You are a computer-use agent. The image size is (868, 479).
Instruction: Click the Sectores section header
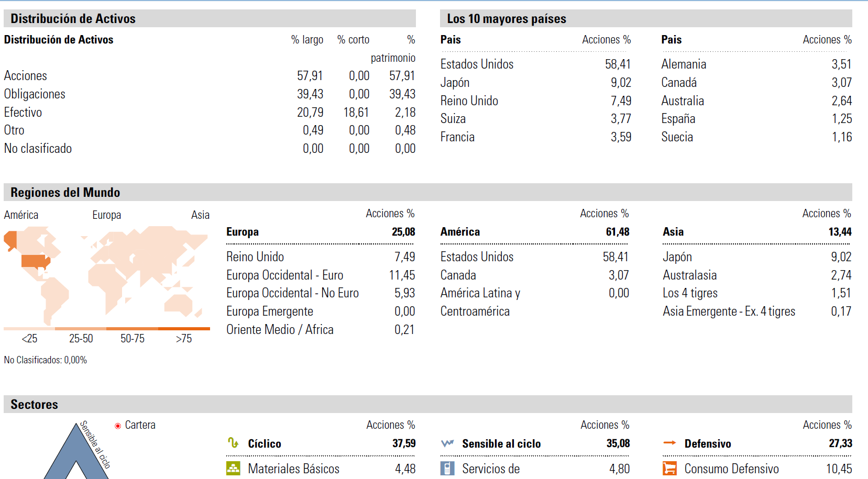pos(35,405)
